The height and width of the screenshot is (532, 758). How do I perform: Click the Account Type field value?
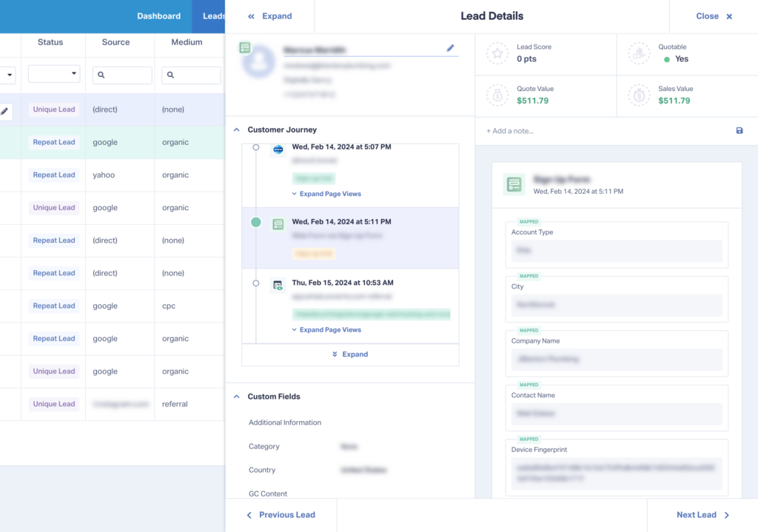pos(617,251)
